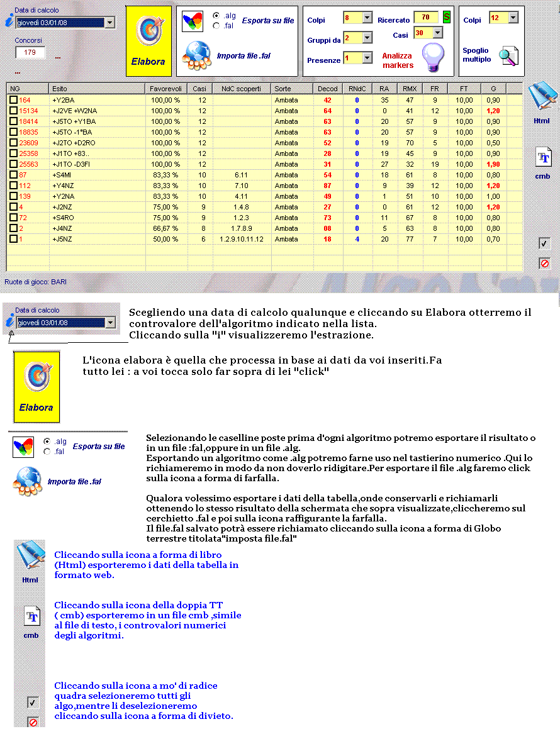Click the RMX column header
Image resolution: width=560 pixels, height=729 pixels.
coord(410,88)
